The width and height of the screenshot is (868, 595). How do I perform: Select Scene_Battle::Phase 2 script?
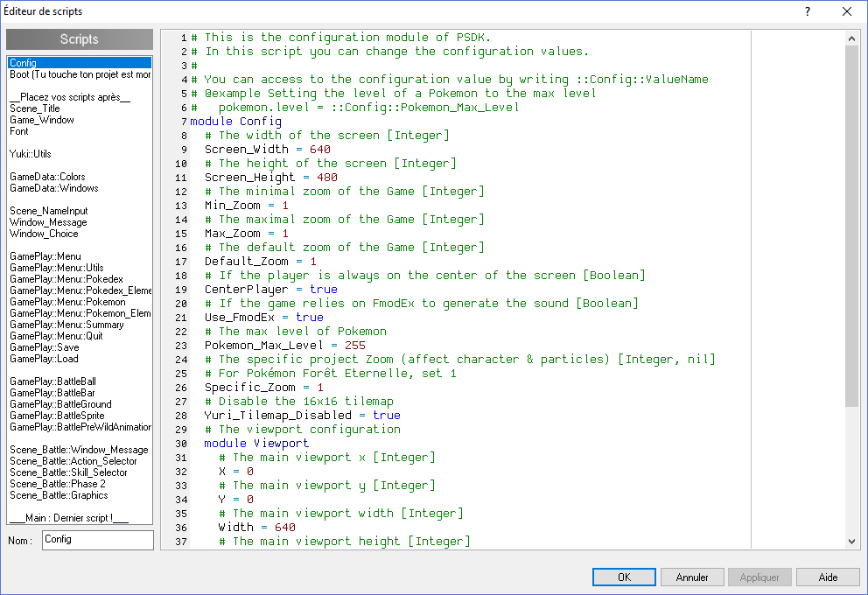(80, 483)
